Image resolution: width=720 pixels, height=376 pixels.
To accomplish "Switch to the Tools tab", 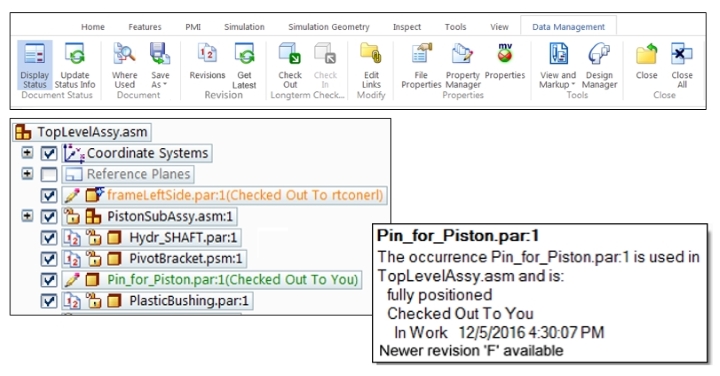I will coord(455,27).
